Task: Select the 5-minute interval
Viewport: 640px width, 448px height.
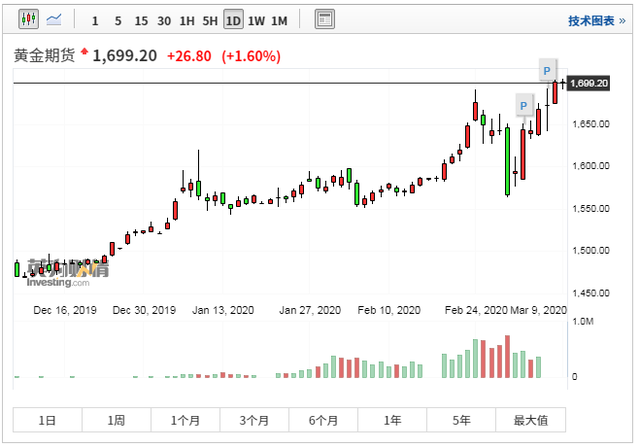Action: coord(118,21)
